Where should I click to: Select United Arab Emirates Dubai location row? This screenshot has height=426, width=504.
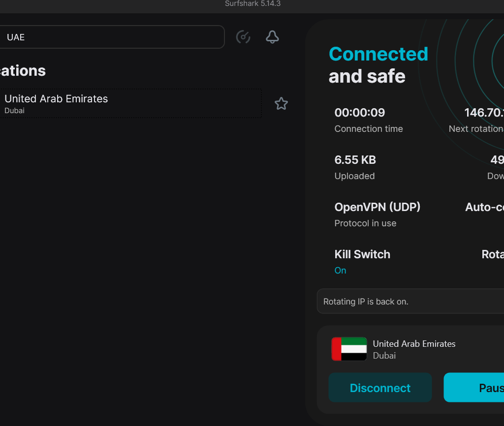pyautogui.click(x=130, y=103)
